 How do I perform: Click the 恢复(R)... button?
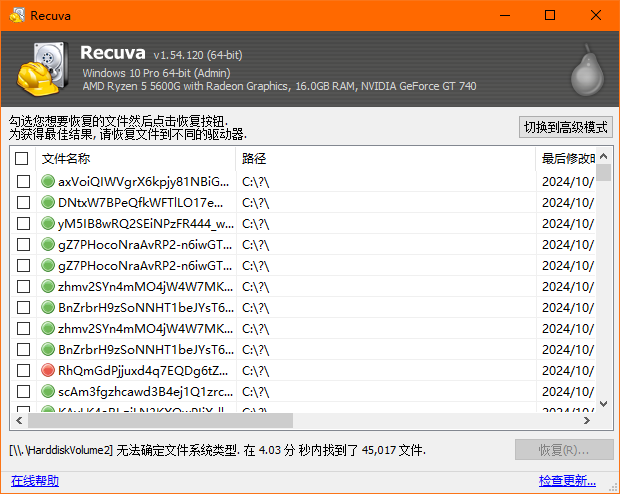(564, 450)
